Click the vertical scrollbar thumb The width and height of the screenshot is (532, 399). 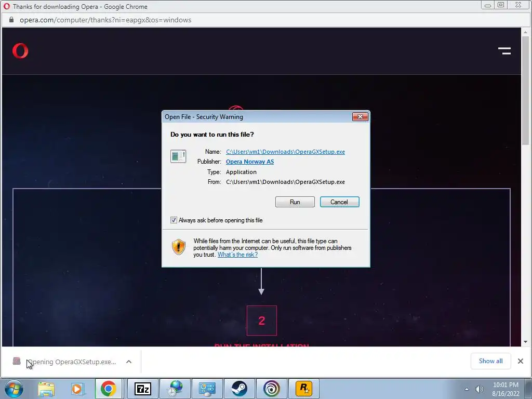tap(526, 90)
